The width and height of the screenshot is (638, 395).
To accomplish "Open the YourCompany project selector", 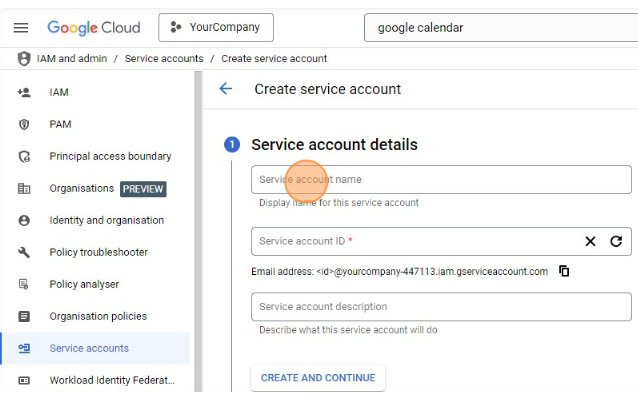I will coord(216,27).
